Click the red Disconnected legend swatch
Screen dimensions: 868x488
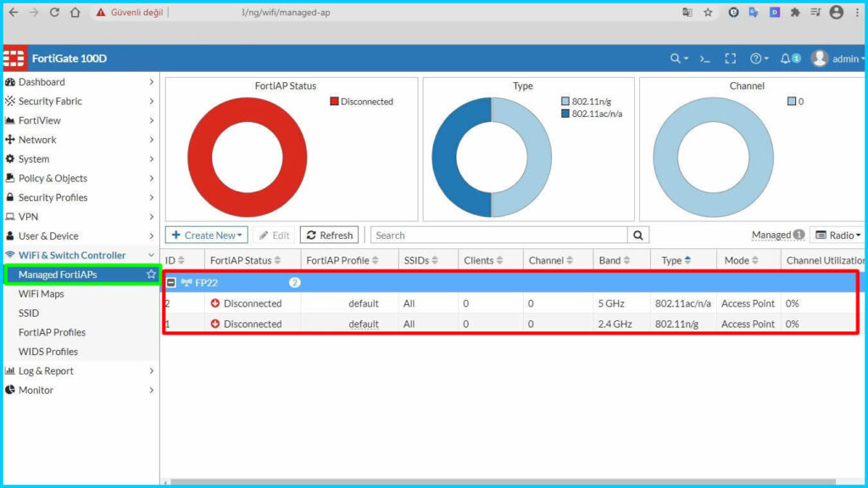334,102
